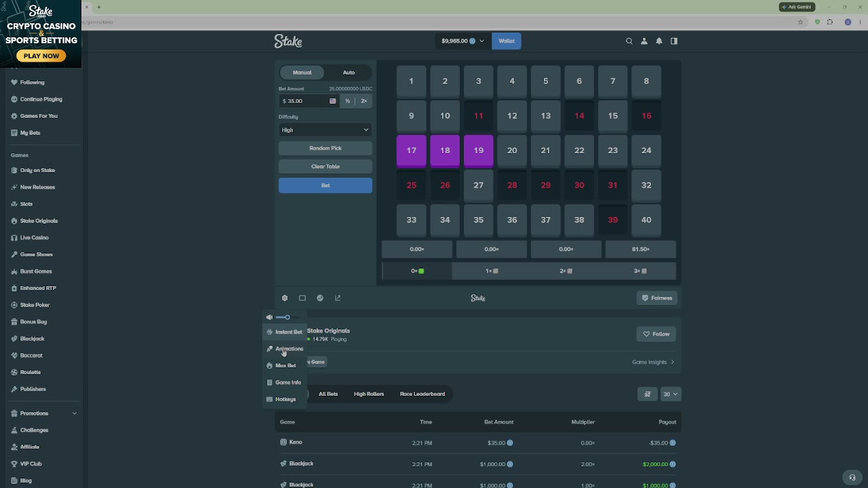Open the balance currency dropdown
Image resolution: width=868 pixels, height=488 pixels.
pyautogui.click(x=463, y=41)
